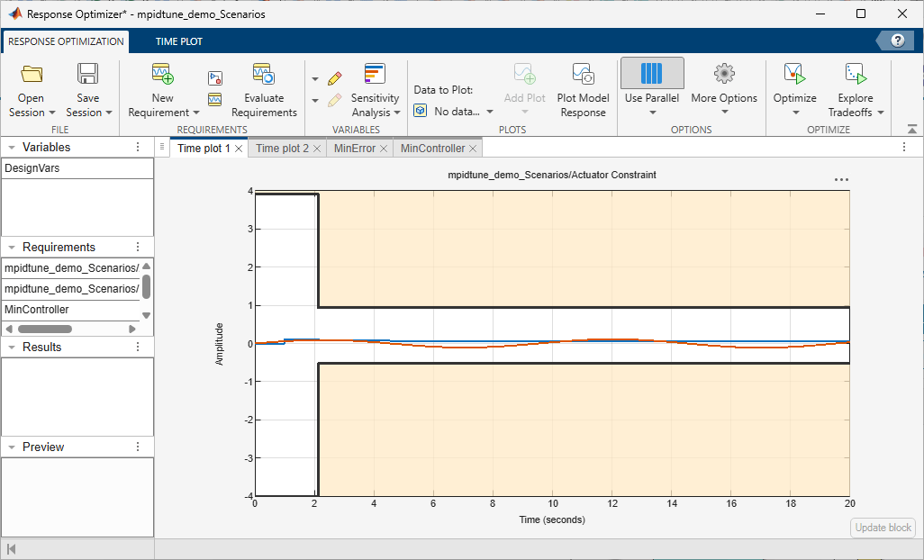
Task: Click the Plot Model Response icon
Action: tap(583, 74)
